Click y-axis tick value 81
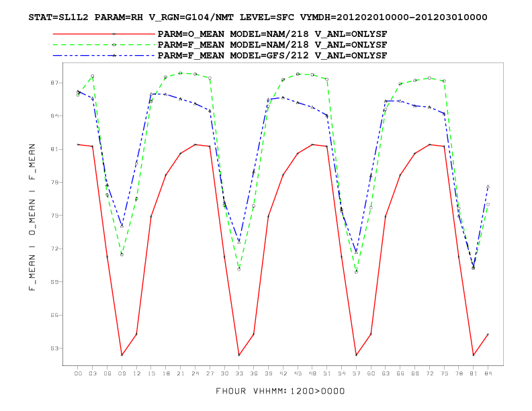 tap(54, 149)
